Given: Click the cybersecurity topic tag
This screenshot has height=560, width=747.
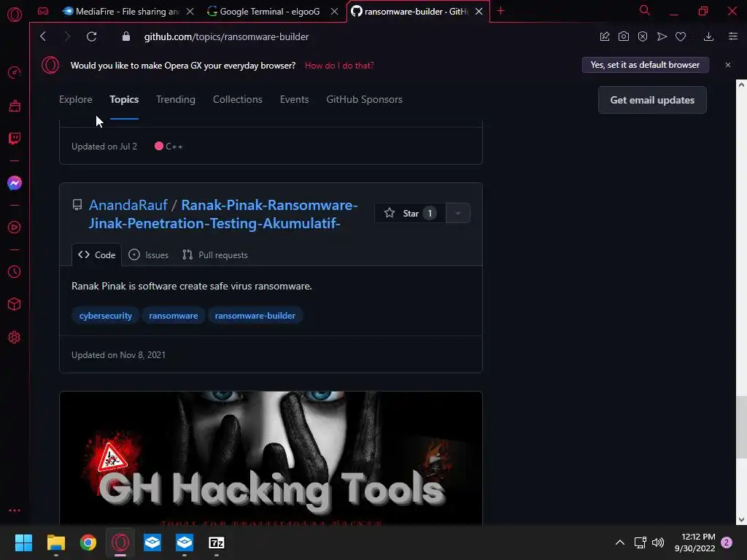Looking at the screenshot, I should pos(105,316).
